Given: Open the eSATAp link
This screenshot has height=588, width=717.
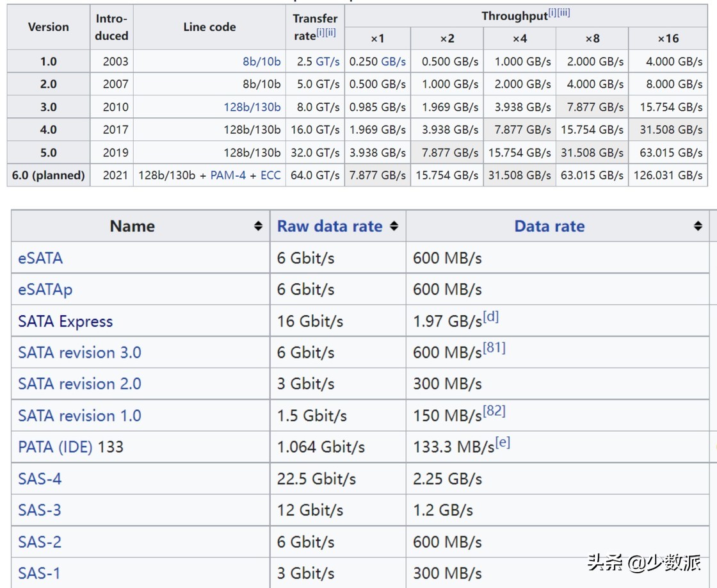Looking at the screenshot, I should coord(45,290).
